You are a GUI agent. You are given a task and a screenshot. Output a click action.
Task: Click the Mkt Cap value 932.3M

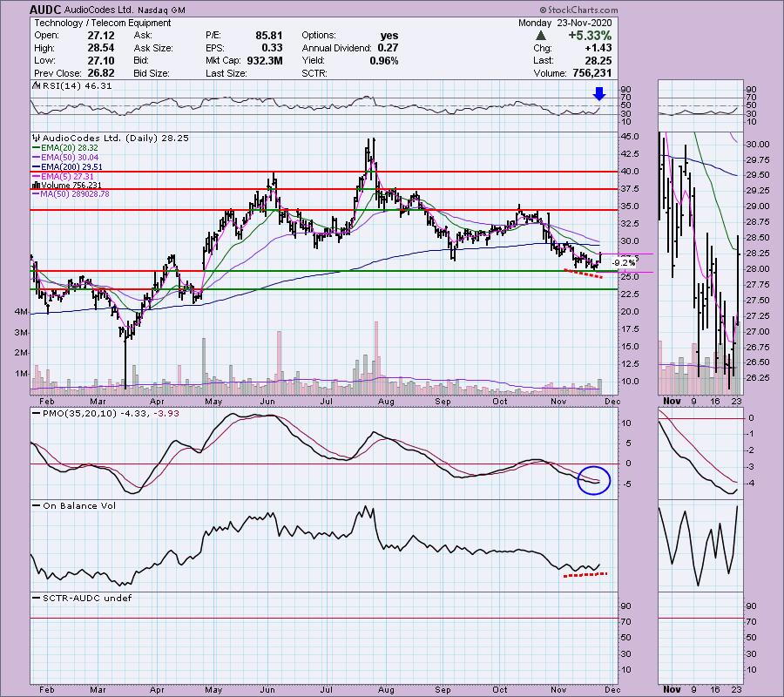[x=265, y=60]
